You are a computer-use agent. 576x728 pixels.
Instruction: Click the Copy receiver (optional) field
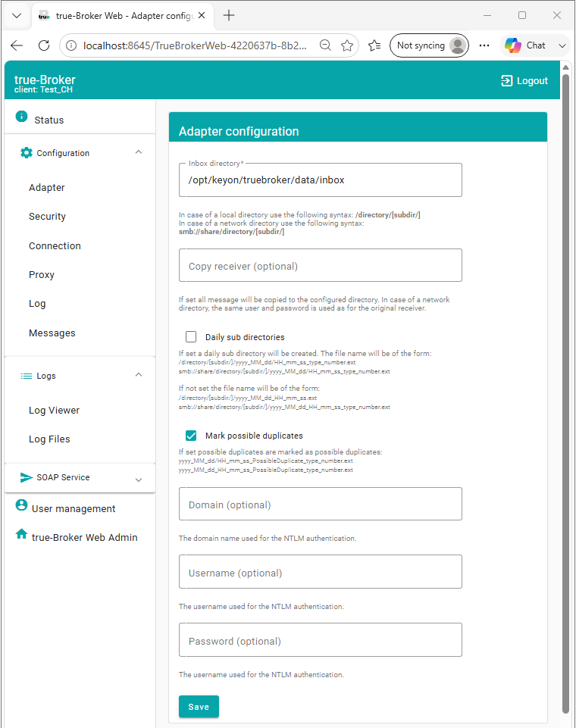[x=321, y=266]
